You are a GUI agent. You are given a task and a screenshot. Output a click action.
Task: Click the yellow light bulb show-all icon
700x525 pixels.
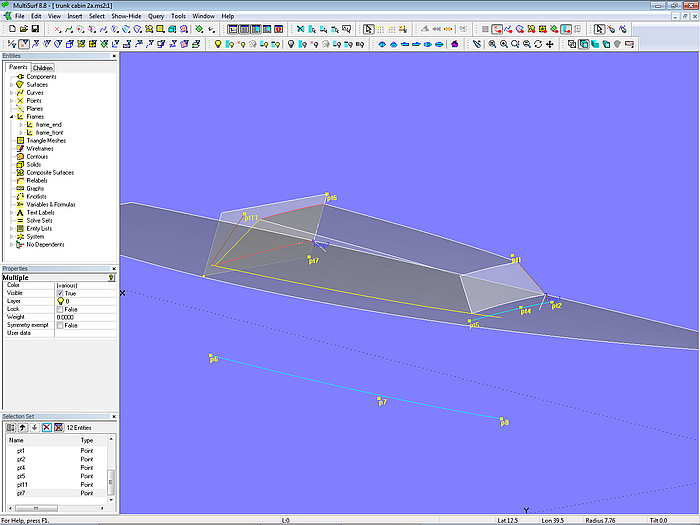(x=219, y=44)
